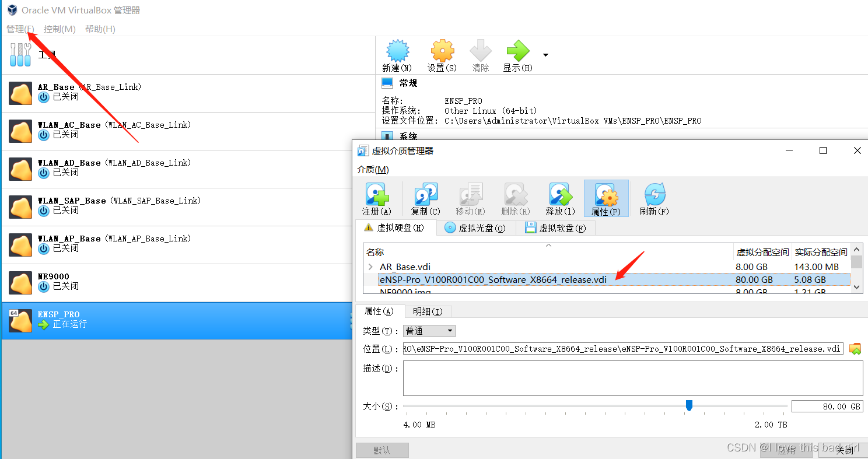Open 类型(T) combo box showing 普通
Screen dimensions: 868x459
point(429,331)
